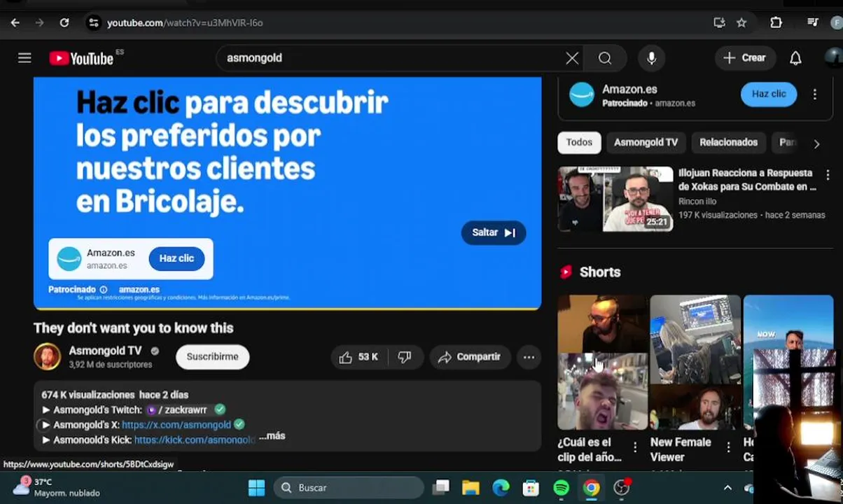Open the Asmongold TV channel name
This screenshot has width=843, height=504.
(105, 351)
